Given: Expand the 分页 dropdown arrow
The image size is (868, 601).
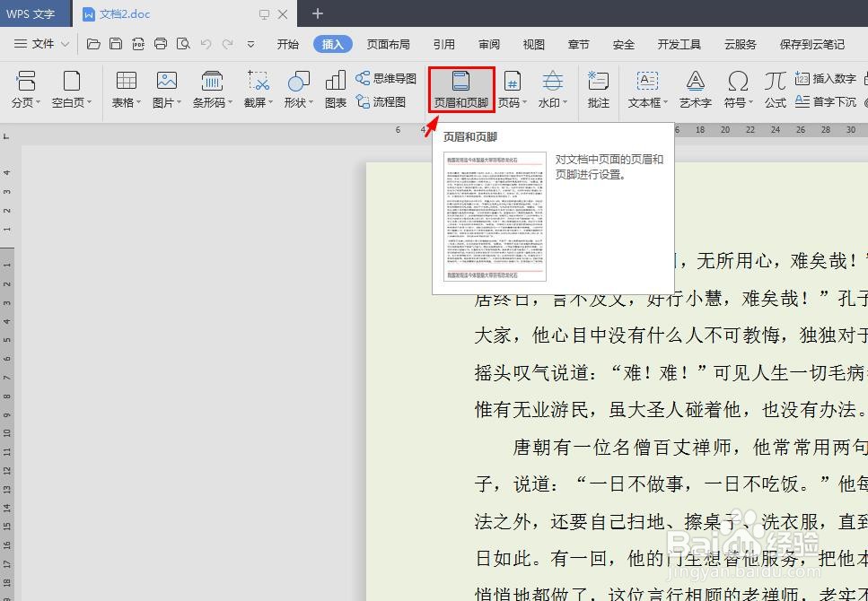Looking at the screenshot, I should pos(37,103).
